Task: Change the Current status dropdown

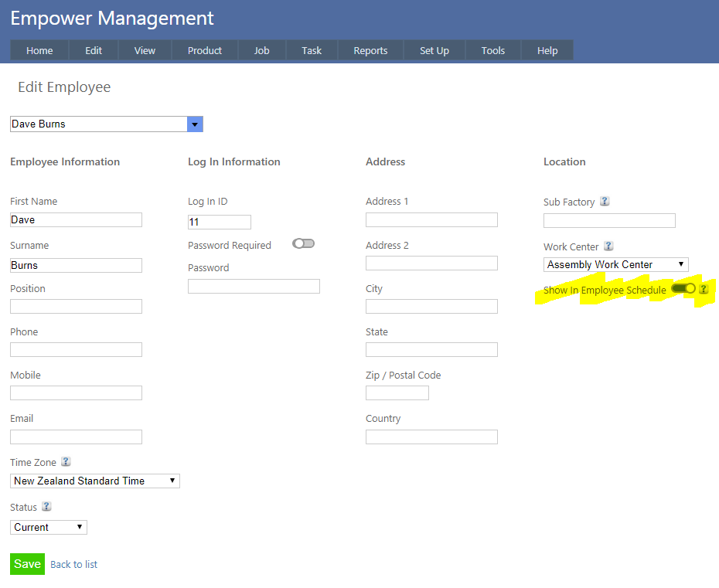Action: (x=49, y=527)
